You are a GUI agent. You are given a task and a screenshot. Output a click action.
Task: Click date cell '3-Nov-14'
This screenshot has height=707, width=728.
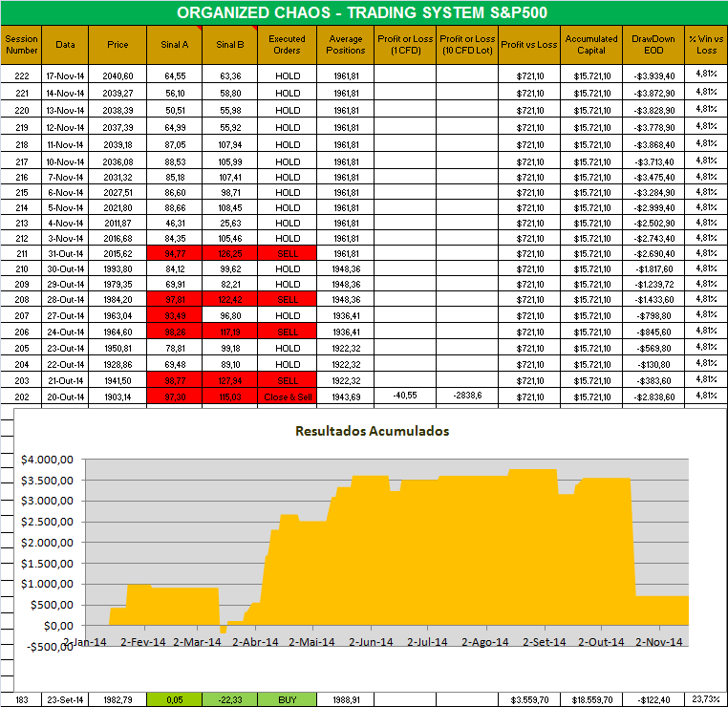coord(65,238)
